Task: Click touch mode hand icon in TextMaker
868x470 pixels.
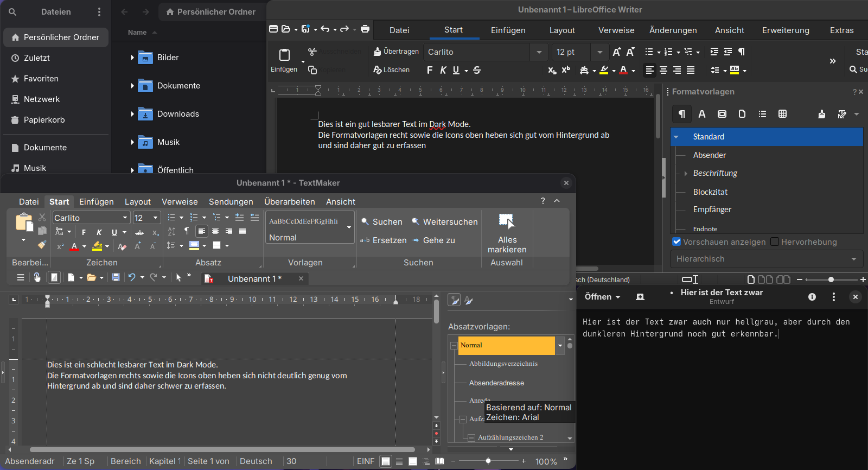Action: 37,277
